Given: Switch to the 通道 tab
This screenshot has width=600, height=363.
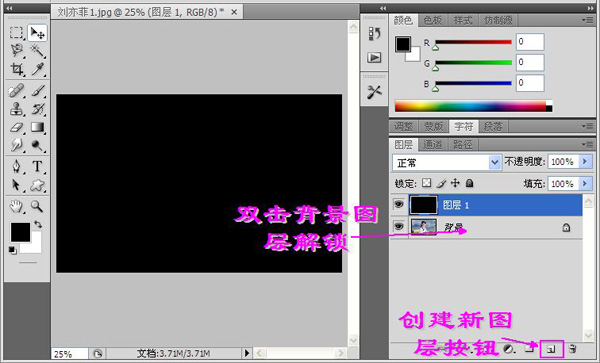Looking at the screenshot, I should click(x=433, y=145).
